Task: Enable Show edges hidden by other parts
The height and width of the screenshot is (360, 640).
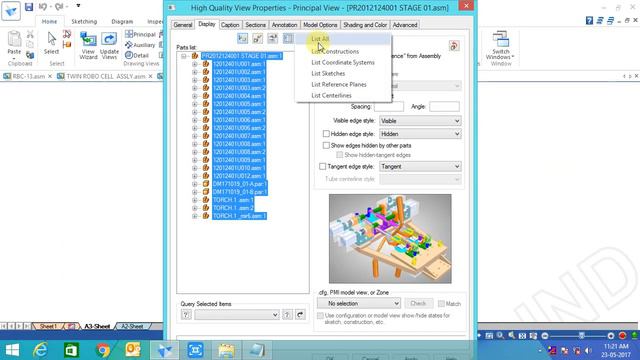Action: point(326,145)
